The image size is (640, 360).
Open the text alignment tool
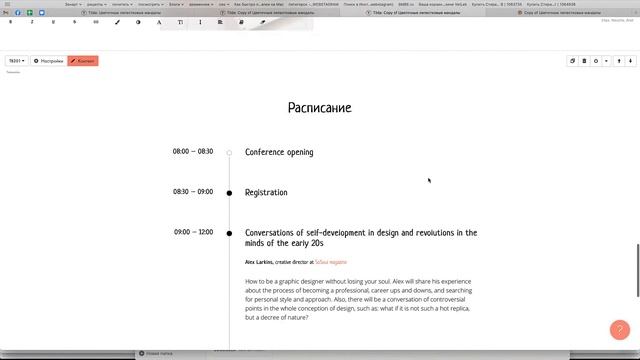pos(220,22)
